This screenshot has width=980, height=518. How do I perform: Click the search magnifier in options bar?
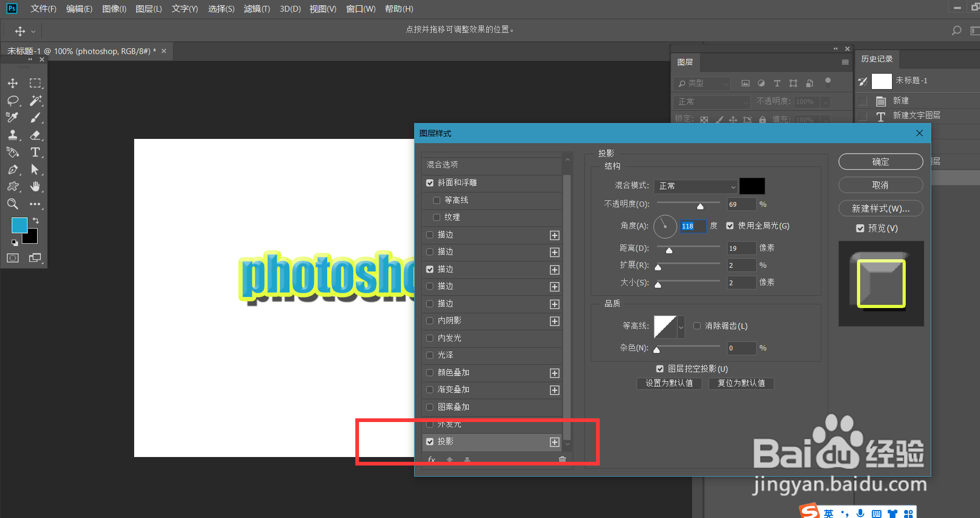[956, 31]
